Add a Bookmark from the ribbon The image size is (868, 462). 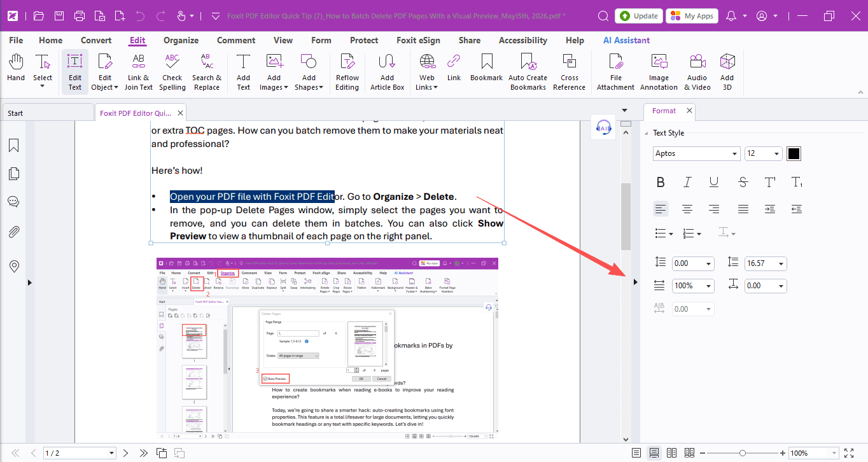pos(486,68)
